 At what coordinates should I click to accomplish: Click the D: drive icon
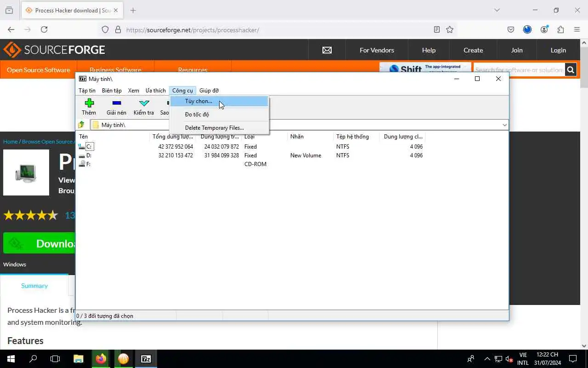point(82,155)
